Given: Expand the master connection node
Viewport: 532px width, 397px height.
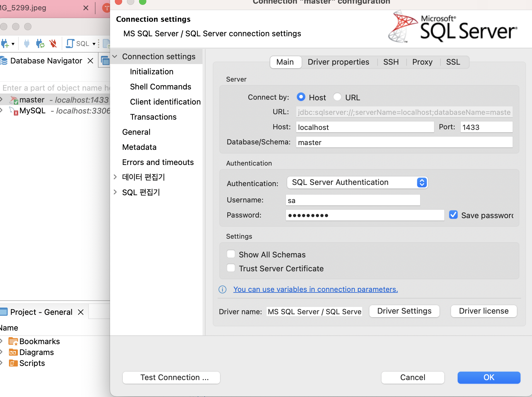Looking at the screenshot, I should point(2,99).
